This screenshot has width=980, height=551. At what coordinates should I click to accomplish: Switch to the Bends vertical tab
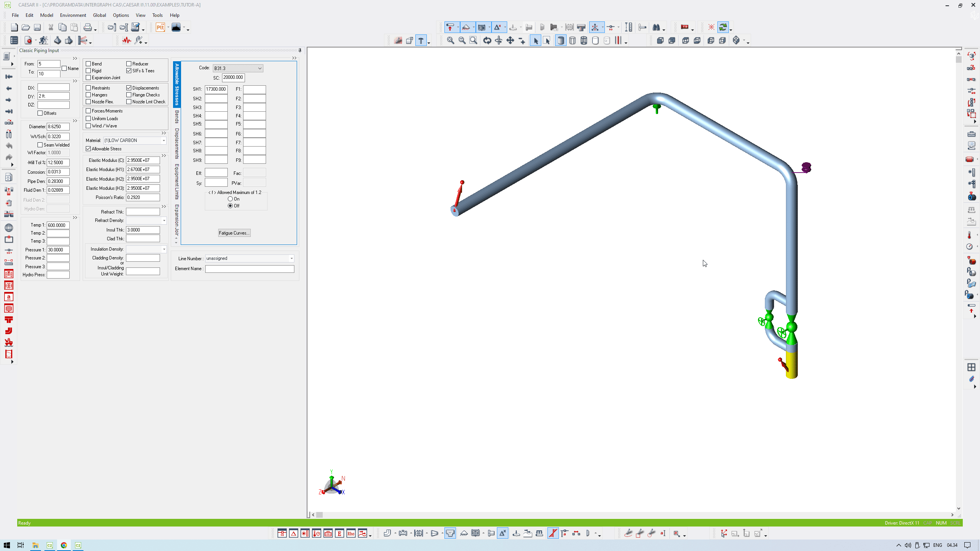coord(177,117)
